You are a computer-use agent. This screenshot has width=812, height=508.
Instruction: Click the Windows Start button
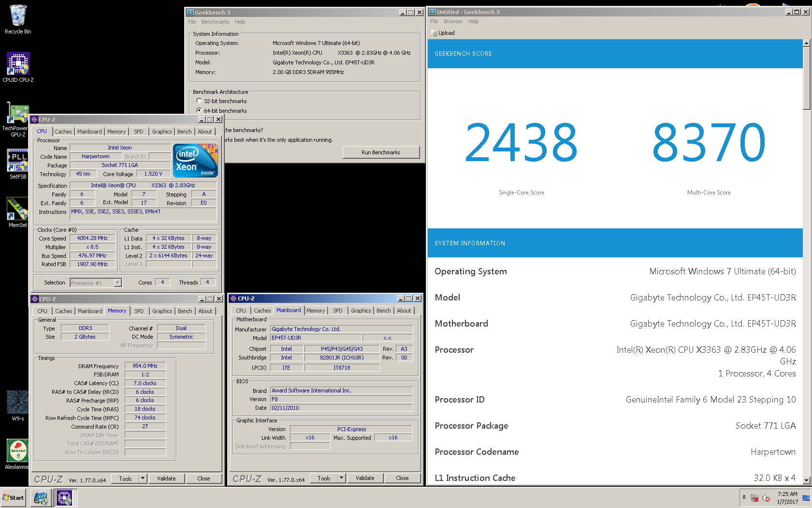pos(14,497)
